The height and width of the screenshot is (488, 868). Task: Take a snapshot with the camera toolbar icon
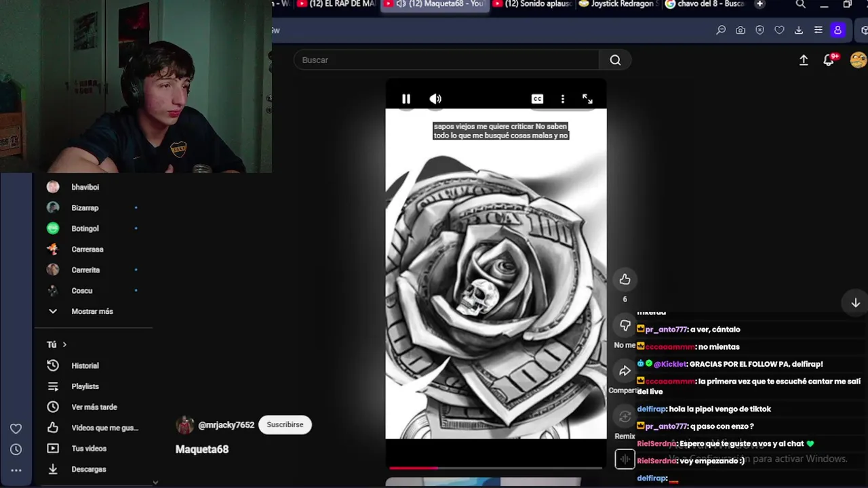coord(741,30)
